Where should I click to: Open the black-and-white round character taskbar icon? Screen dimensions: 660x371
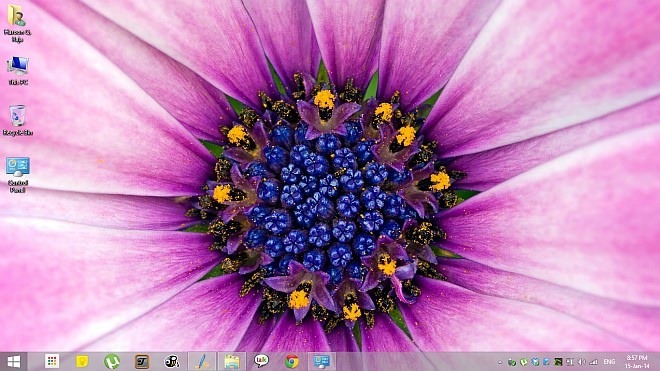click(172, 361)
